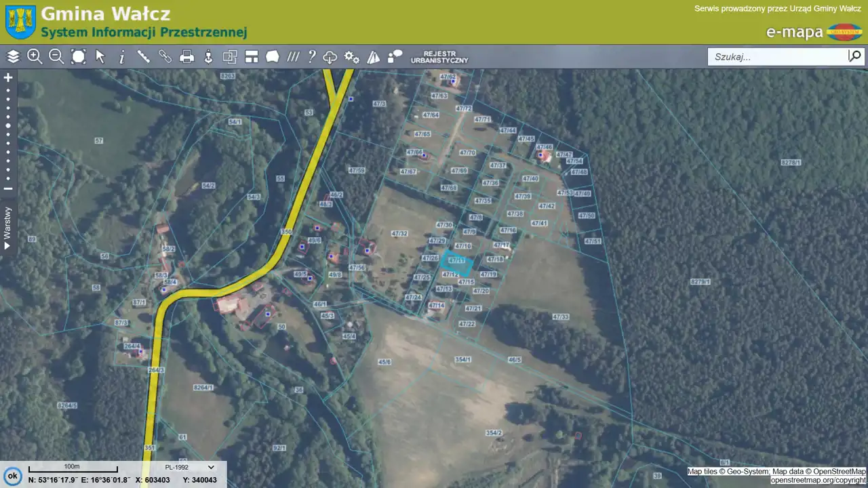
Task: Activate the zoom out magnifier tool
Action: coord(56,57)
